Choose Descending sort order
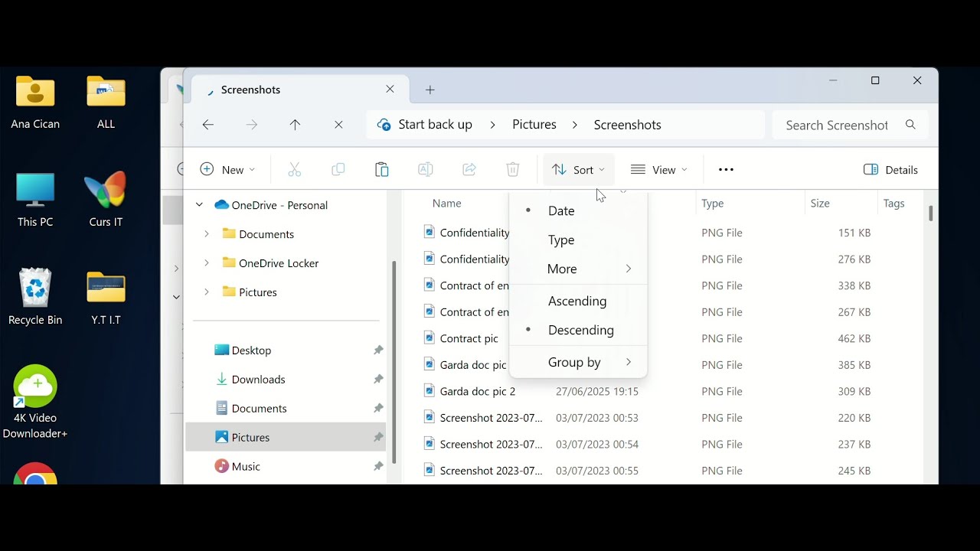This screenshot has height=551, width=980. (x=578, y=331)
